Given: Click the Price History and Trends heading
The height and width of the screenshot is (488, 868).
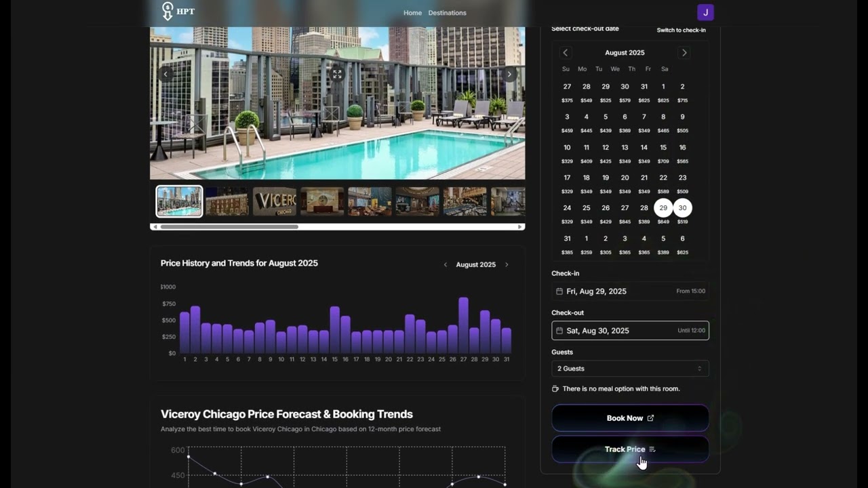Looking at the screenshot, I should (239, 263).
